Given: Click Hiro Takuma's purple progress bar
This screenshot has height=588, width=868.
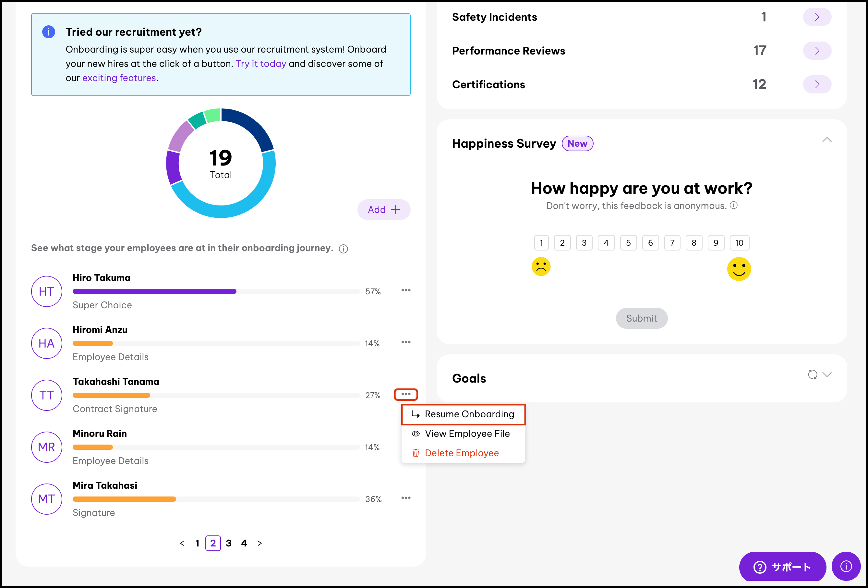Looking at the screenshot, I should tap(154, 291).
